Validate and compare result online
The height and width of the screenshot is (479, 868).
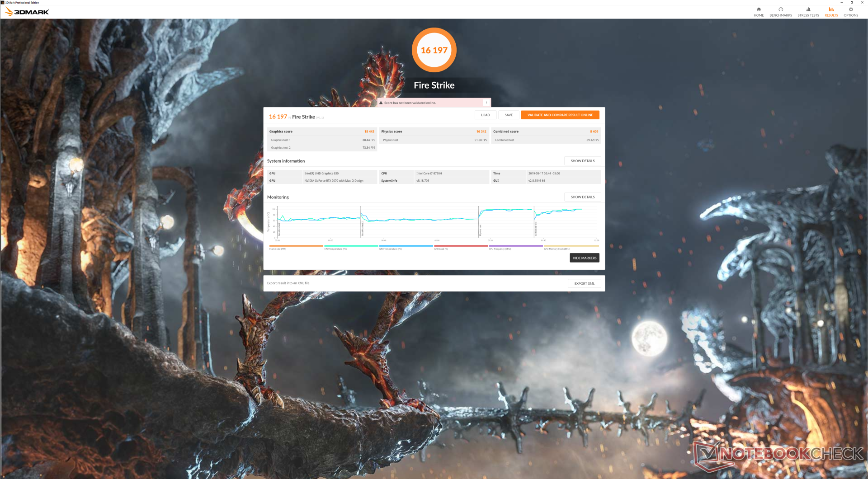point(560,115)
